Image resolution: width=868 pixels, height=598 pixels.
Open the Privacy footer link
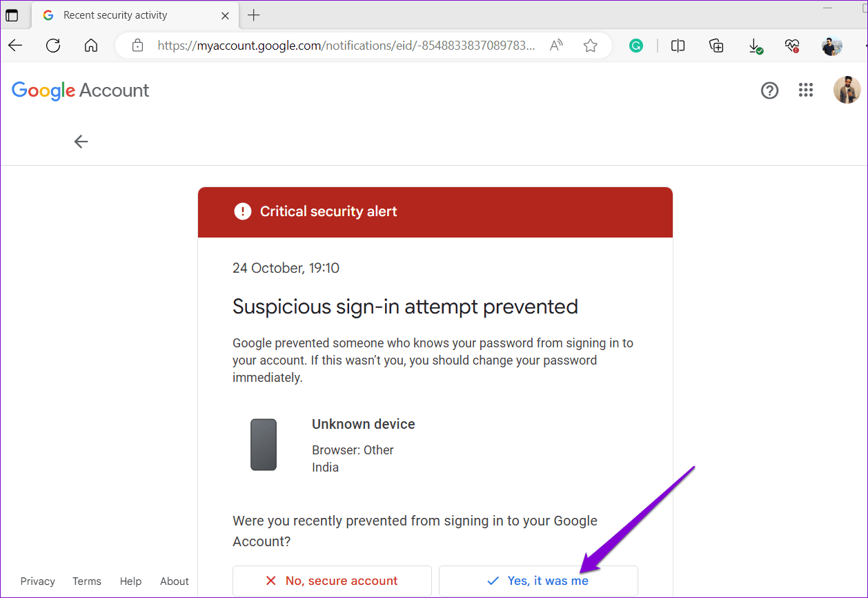coord(37,581)
